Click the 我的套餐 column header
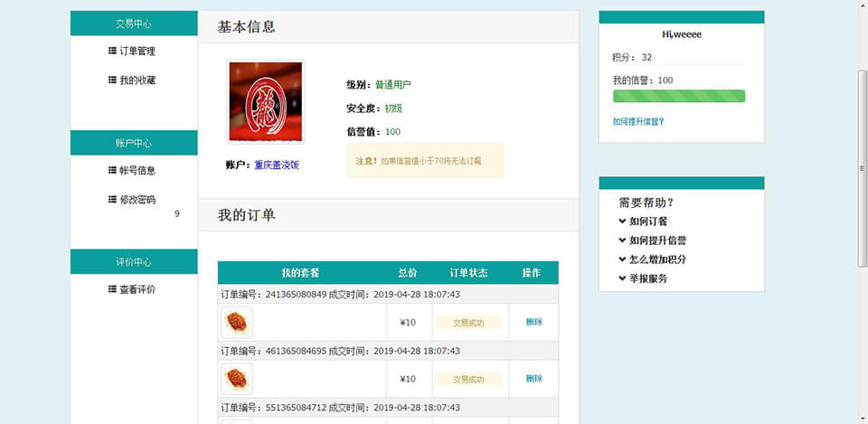868x424 pixels. point(300,273)
